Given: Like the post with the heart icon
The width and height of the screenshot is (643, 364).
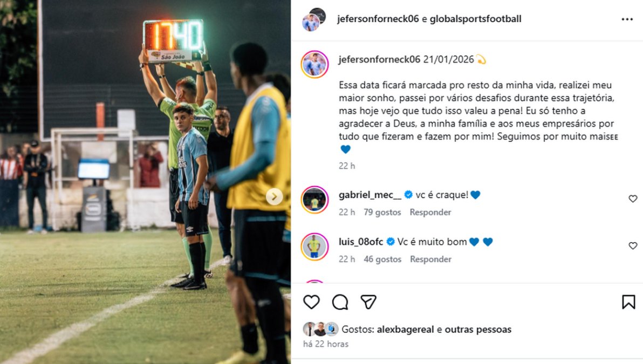Looking at the screenshot, I should point(311,302).
